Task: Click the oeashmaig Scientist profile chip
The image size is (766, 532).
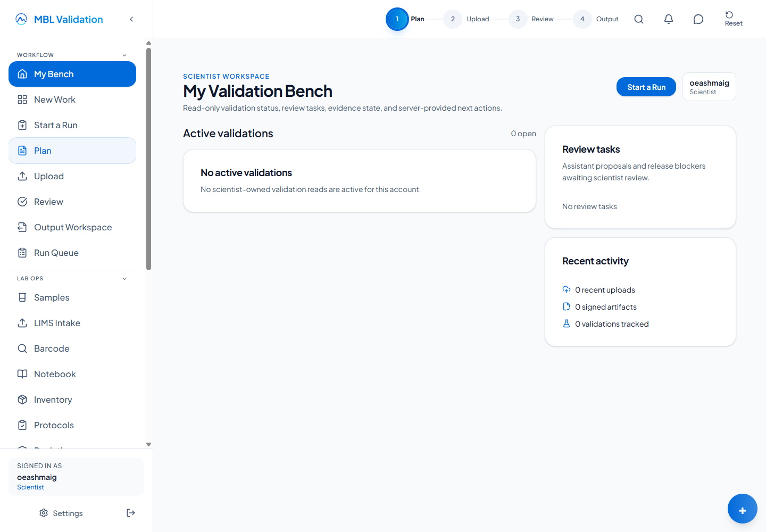Action: [709, 87]
